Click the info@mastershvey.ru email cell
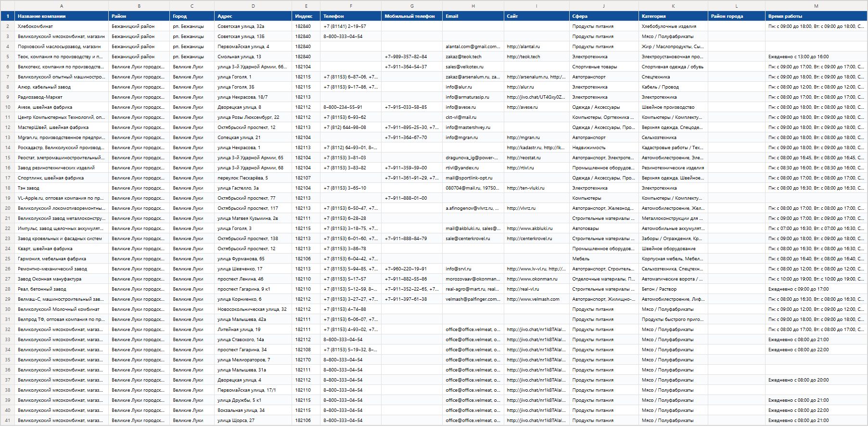The width and height of the screenshot is (868, 434). (x=473, y=128)
